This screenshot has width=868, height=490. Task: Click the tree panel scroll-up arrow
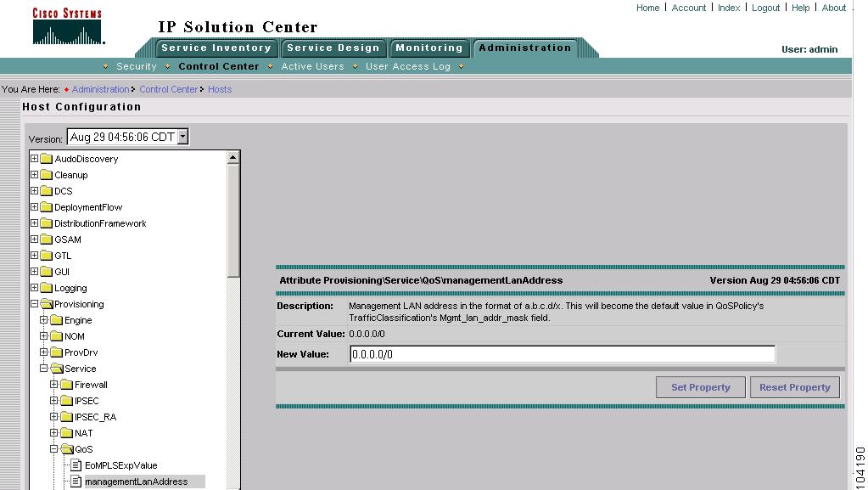[233, 157]
